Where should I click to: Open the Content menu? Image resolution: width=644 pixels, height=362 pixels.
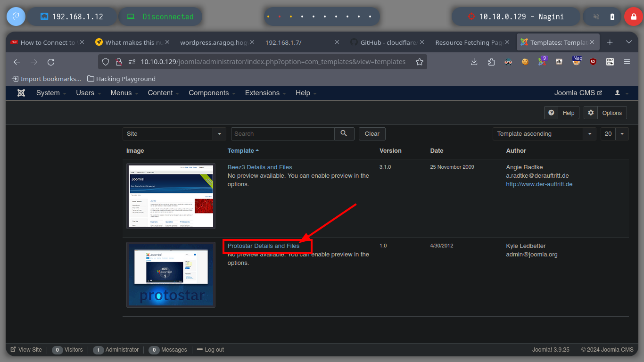pyautogui.click(x=164, y=93)
